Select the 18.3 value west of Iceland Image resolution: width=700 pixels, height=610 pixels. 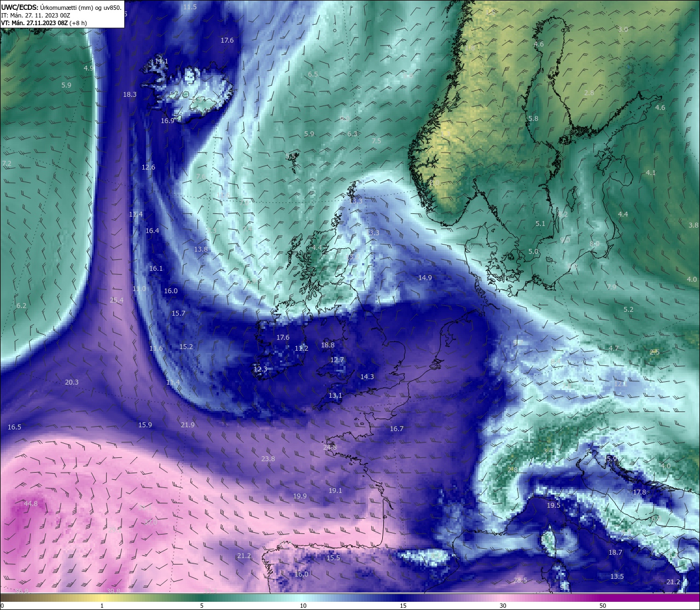pyautogui.click(x=130, y=94)
